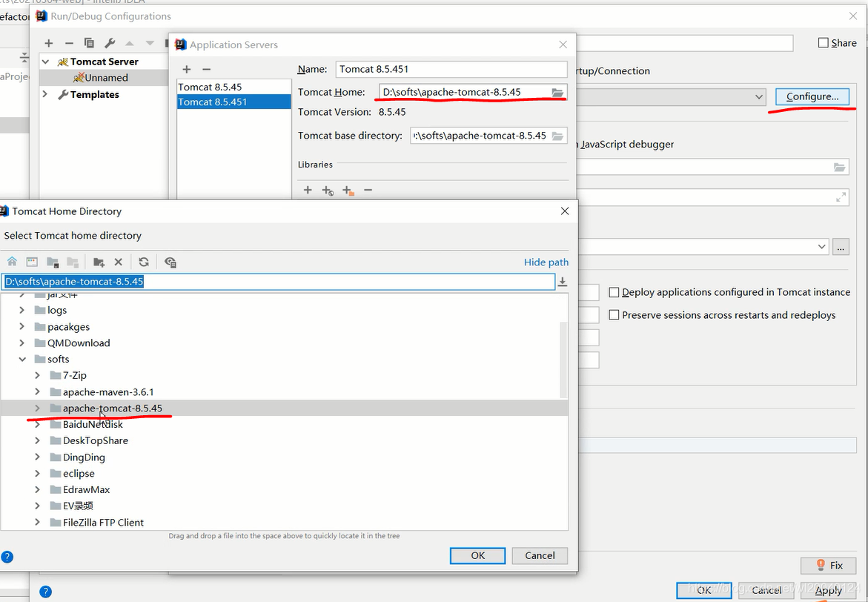868x602 pixels.
Task: Add new application server with plus
Action: pyautogui.click(x=187, y=69)
